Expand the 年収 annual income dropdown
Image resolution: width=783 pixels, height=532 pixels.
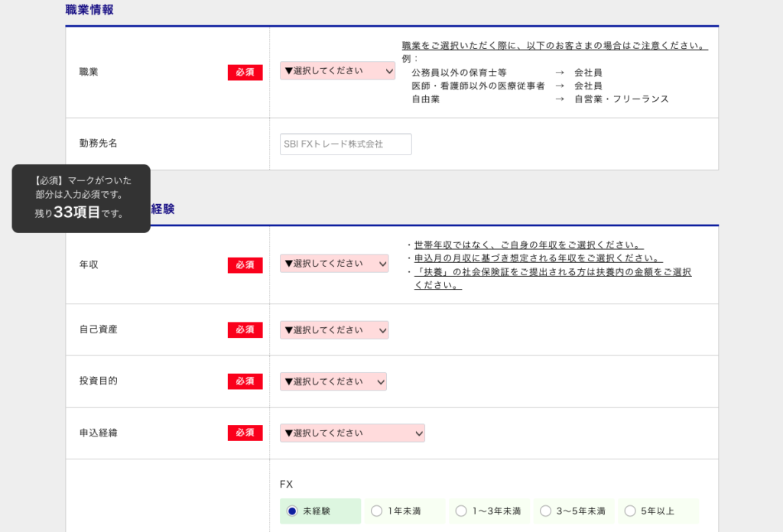(334, 264)
